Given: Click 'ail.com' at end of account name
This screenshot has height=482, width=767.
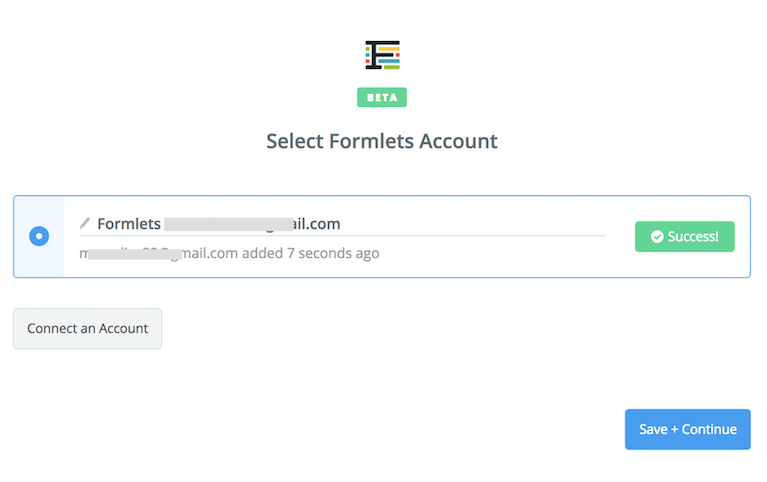Looking at the screenshot, I should tap(316, 224).
